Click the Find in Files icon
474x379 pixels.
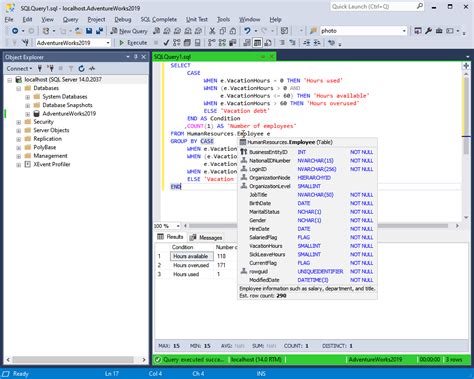pos(313,31)
